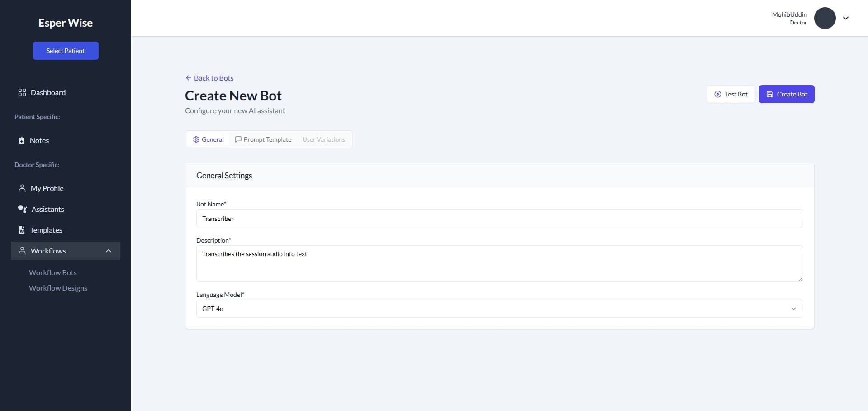Open the Language Model dropdown
868x411 pixels.
click(499, 309)
